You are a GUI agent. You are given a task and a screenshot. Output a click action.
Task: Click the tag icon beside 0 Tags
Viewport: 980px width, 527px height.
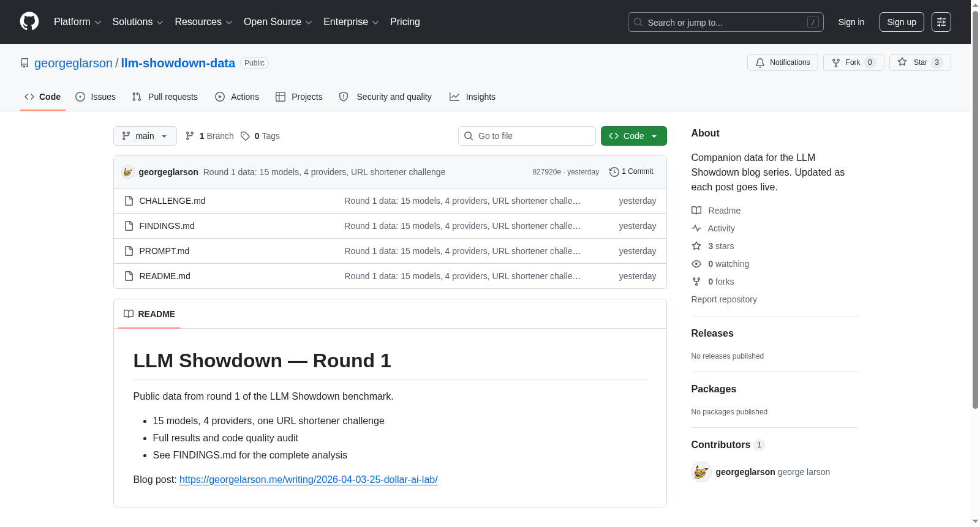point(245,136)
